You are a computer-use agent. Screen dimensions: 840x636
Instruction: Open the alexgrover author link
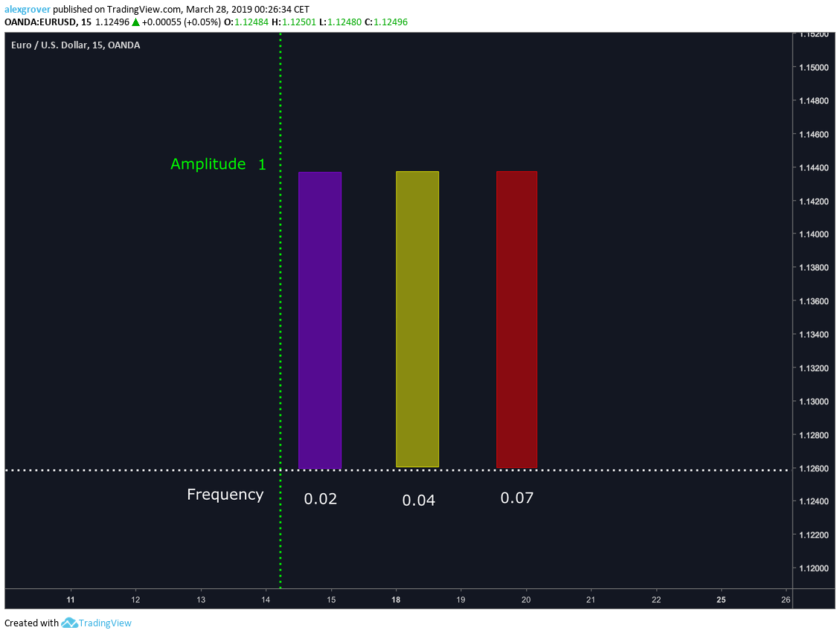pyautogui.click(x=28, y=9)
